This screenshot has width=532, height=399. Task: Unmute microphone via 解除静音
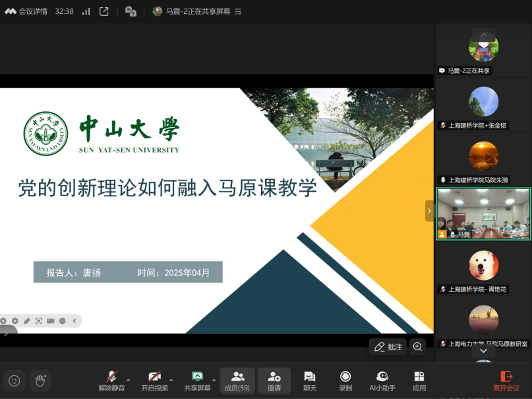point(111,380)
